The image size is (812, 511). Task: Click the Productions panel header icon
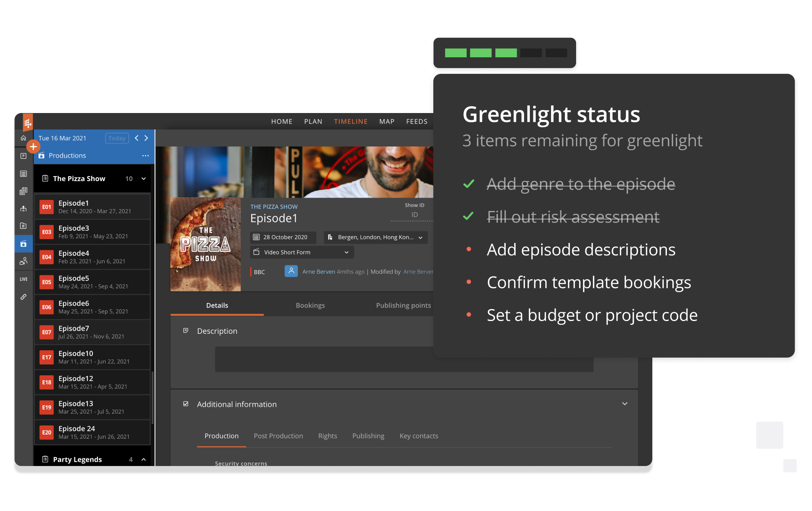42,155
